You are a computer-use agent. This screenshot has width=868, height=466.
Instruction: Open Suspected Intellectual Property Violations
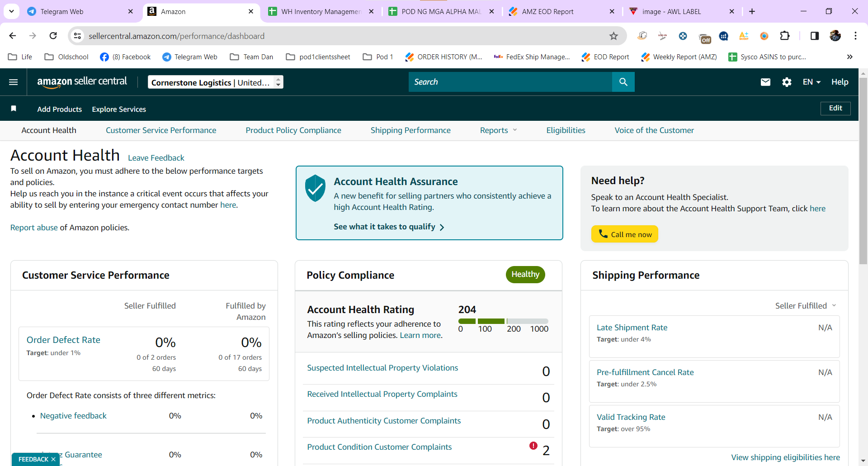382,368
